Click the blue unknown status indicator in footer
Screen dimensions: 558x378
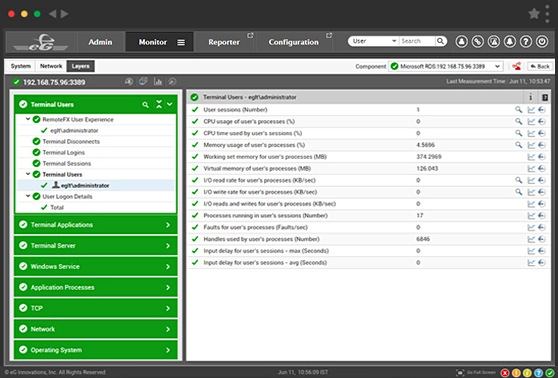(x=538, y=373)
